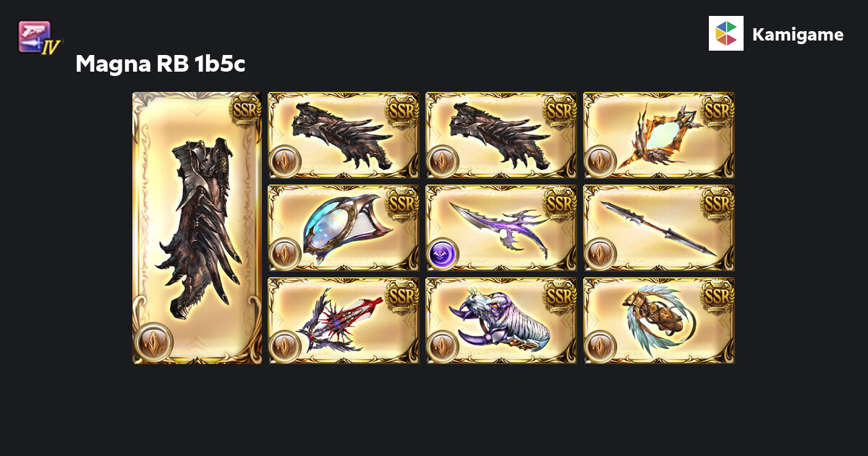
Task: Click the earth badge on harp card
Action: (x=284, y=254)
